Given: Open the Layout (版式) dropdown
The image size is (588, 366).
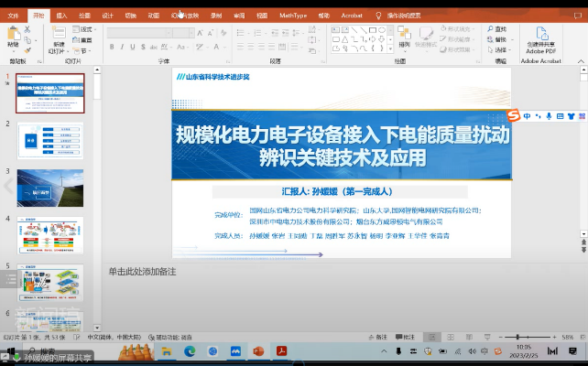Looking at the screenshot, I should [85, 29].
